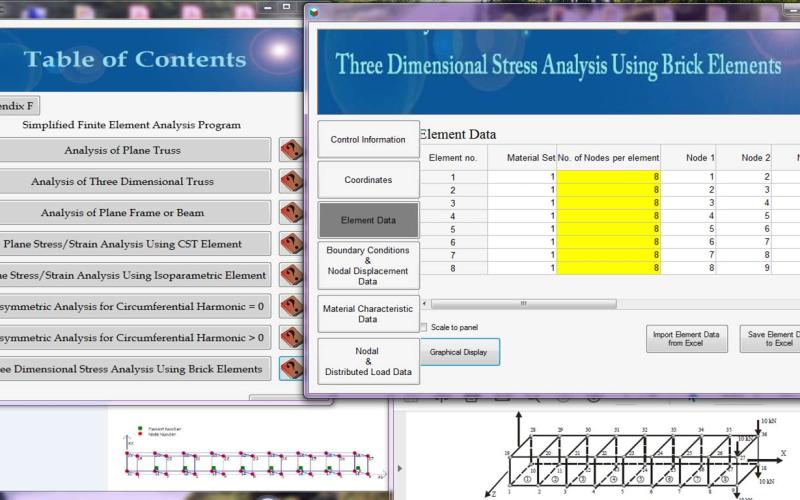
Task: Minimize the Table of Contents window
Action: pos(267,8)
